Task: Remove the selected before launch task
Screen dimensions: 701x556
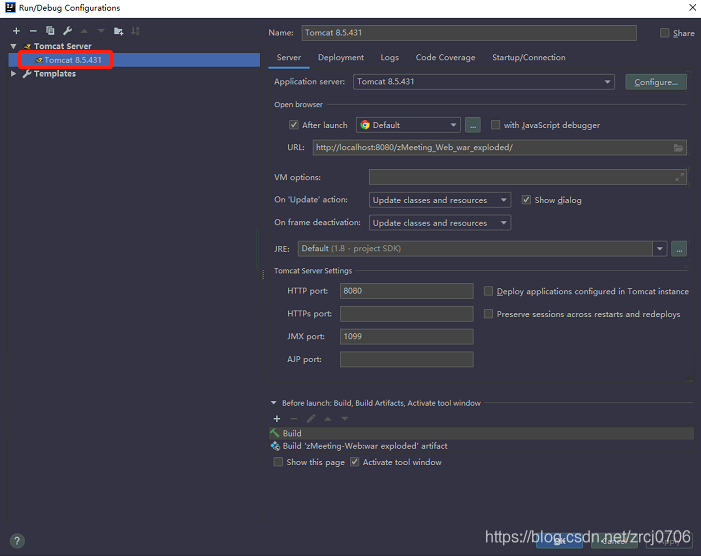Action: (294, 419)
